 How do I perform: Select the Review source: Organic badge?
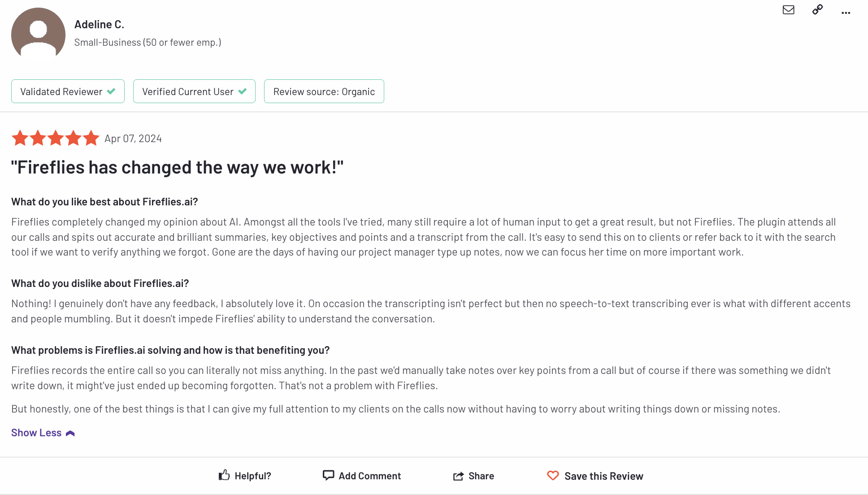tap(324, 91)
